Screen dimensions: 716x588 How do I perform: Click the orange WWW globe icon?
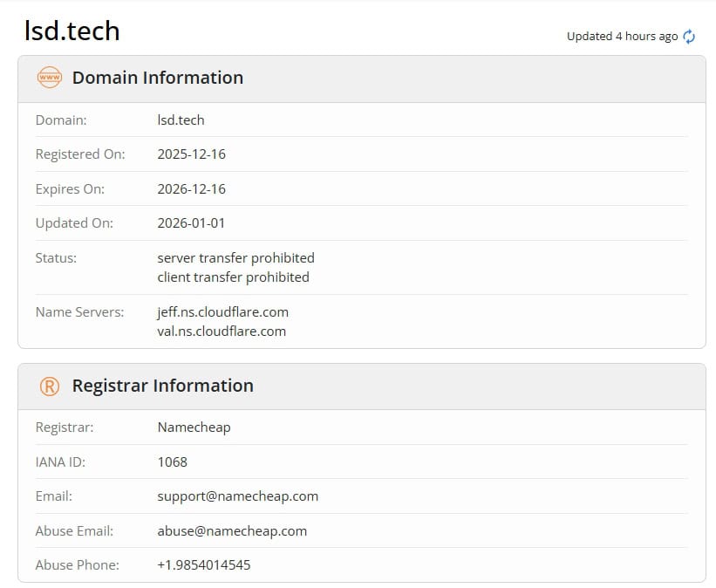pyautogui.click(x=50, y=78)
